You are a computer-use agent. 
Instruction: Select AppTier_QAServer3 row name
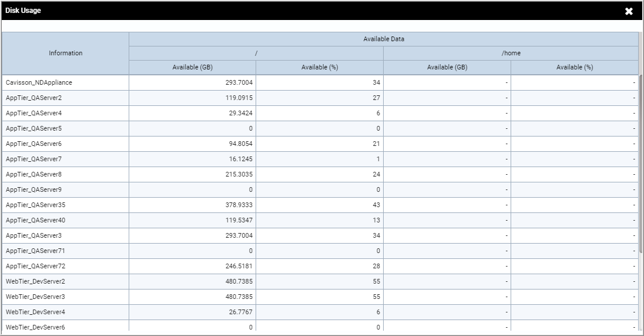click(x=33, y=235)
